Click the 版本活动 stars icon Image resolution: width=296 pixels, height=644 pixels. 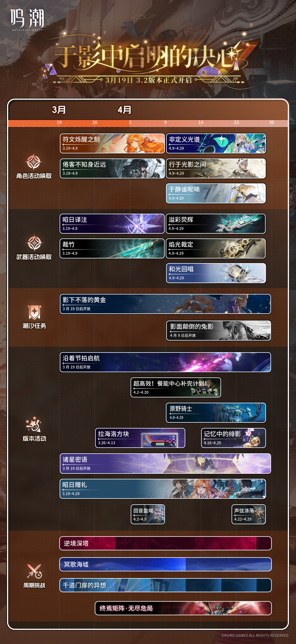tap(34, 424)
